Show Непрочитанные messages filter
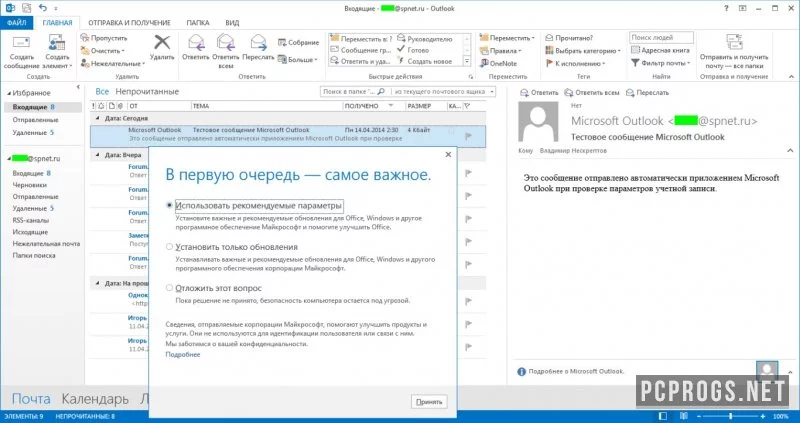 (147, 91)
